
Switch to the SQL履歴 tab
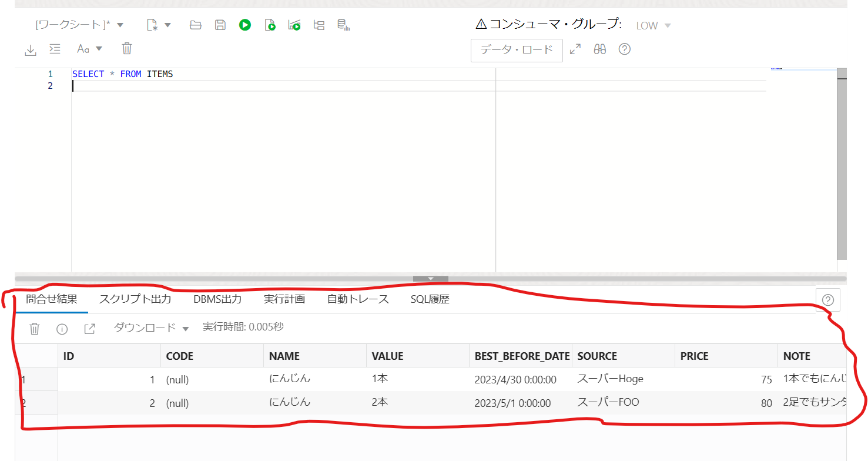coord(430,299)
